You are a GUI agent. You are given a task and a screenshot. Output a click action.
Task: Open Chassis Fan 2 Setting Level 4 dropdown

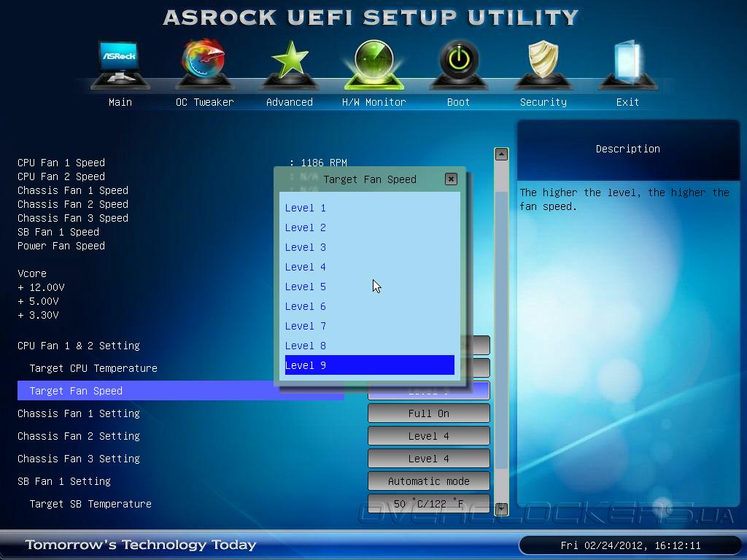pyautogui.click(x=429, y=436)
